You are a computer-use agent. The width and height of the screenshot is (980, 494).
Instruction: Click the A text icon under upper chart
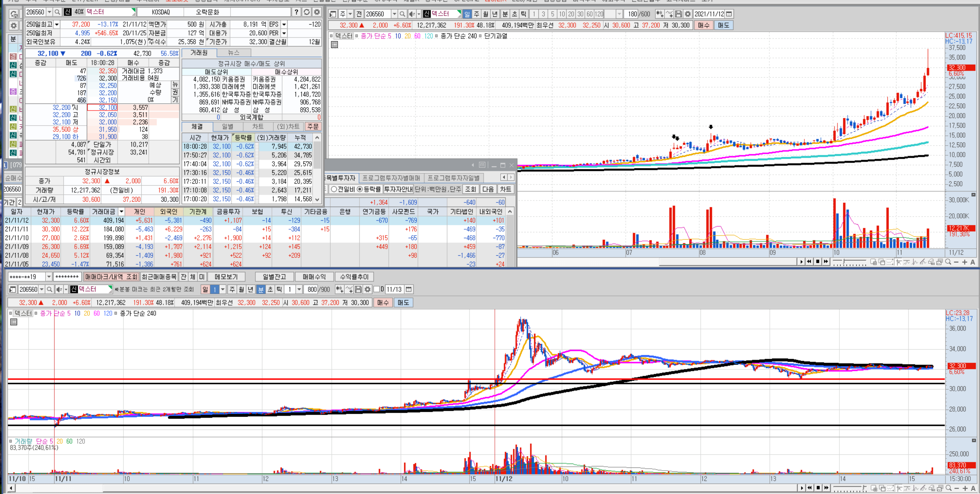(973, 262)
